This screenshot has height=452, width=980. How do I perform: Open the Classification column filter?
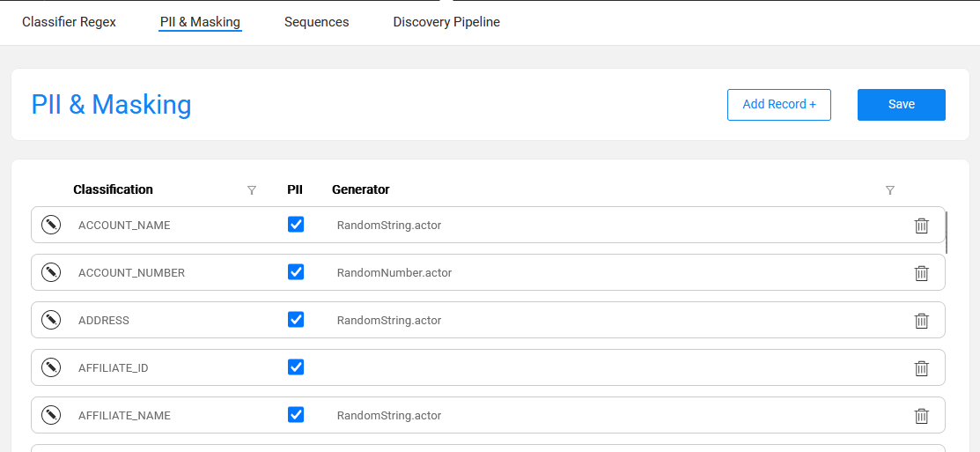point(252,190)
